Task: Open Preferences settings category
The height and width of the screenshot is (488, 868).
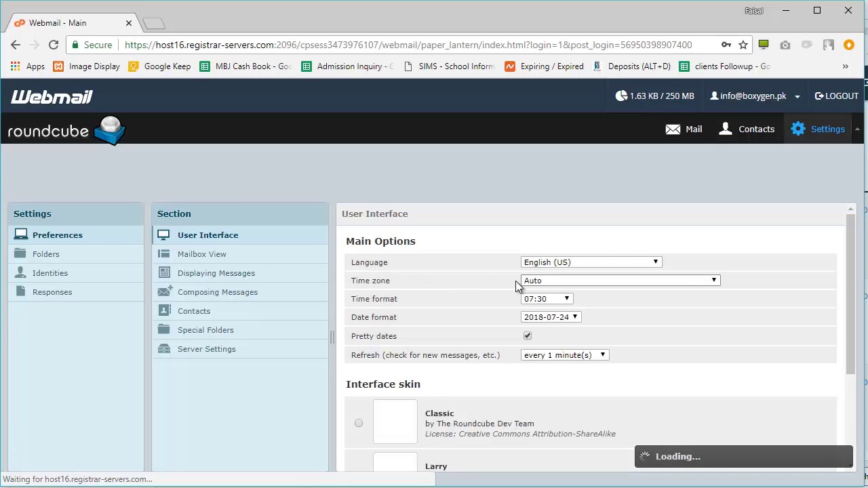Action: click(x=76, y=235)
